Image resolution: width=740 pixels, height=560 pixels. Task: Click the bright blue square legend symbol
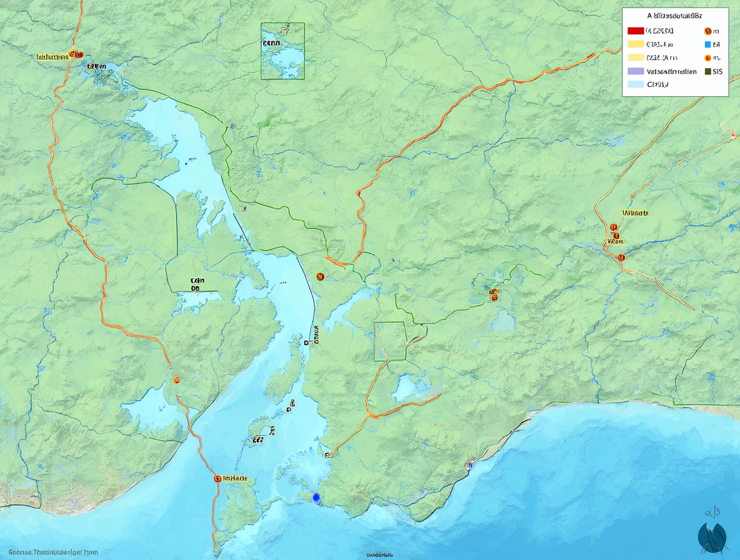(707, 45)
